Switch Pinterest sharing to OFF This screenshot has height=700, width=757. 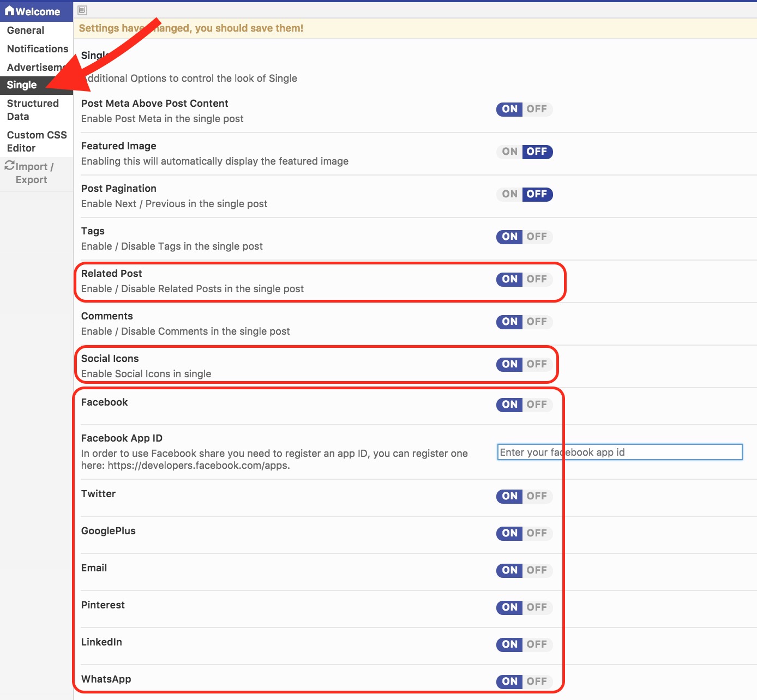pos(537,607)
